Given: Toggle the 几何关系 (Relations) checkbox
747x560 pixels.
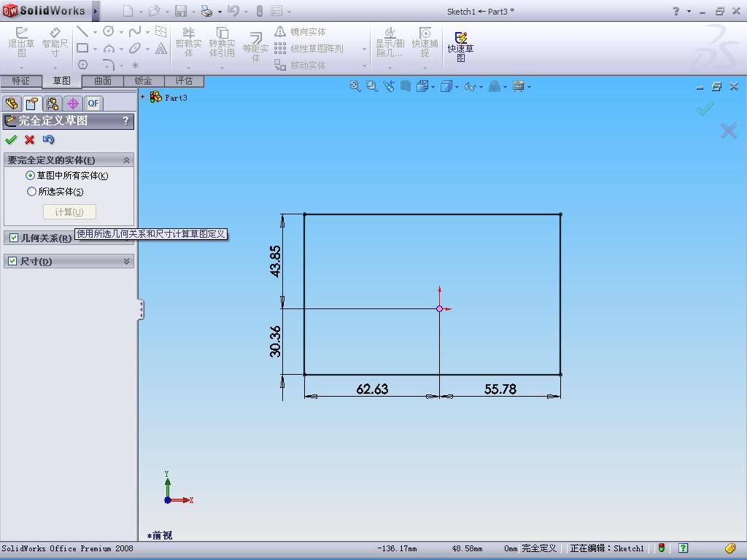Looking at the screenshot, I should [x=13, y=238].
